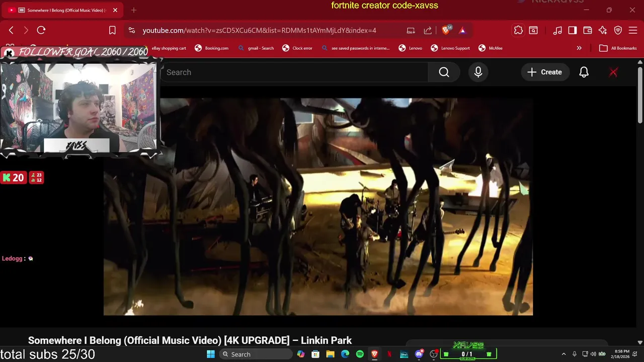Show hidden system tray icons
Screen dimensions: 644x362
click(563, 354)
